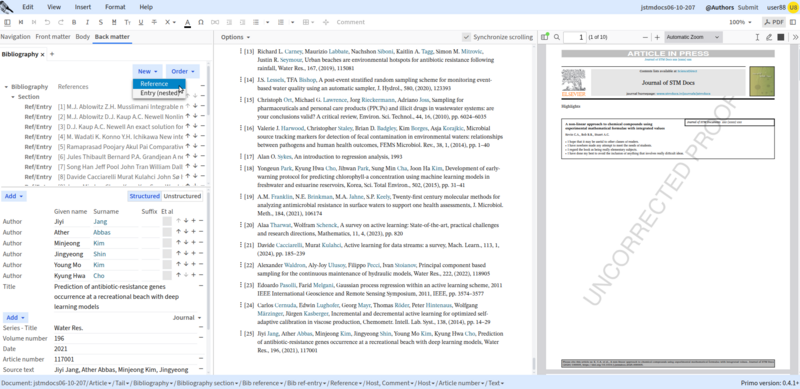This screenshot has height=389, width=800.
Task: Toggle the PDF preview button
Action: (x=774, y=22)
